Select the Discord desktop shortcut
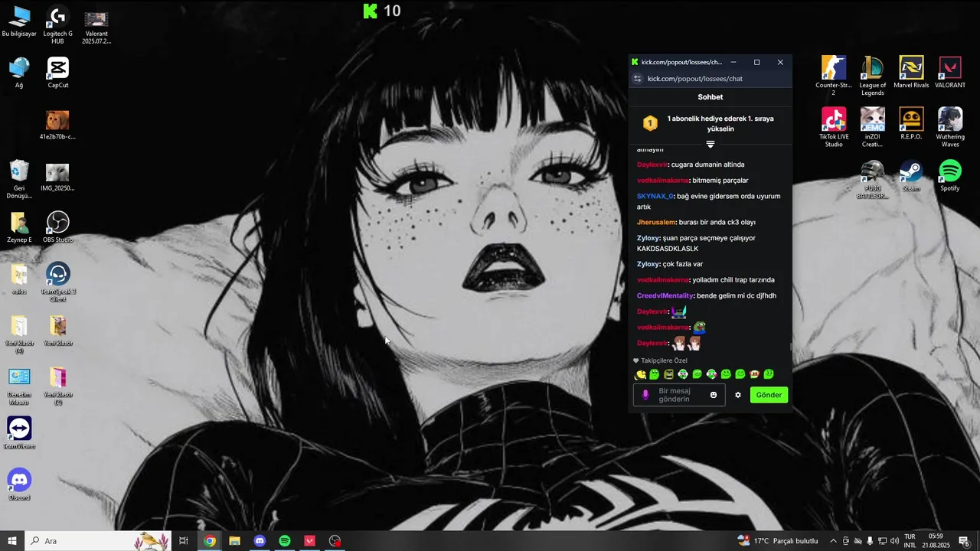The width and height of the screenshot is (980, 551). [x=19, y=484]
